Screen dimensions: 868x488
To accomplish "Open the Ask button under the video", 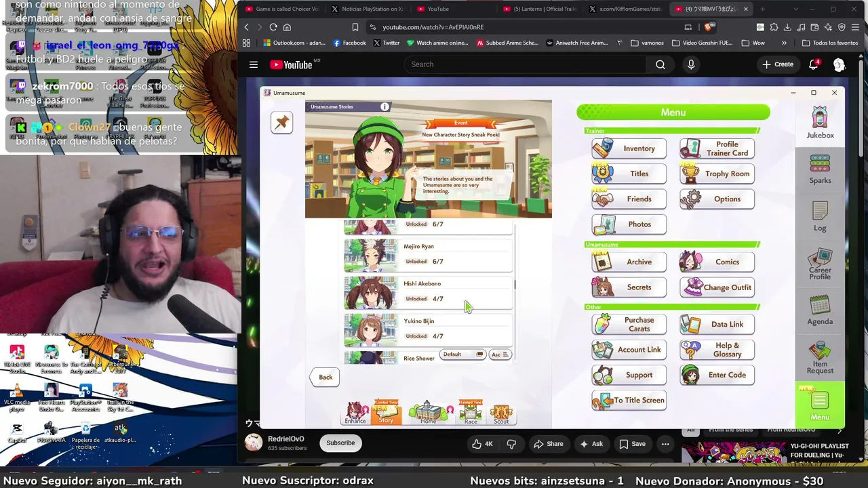I will [591, 444].
